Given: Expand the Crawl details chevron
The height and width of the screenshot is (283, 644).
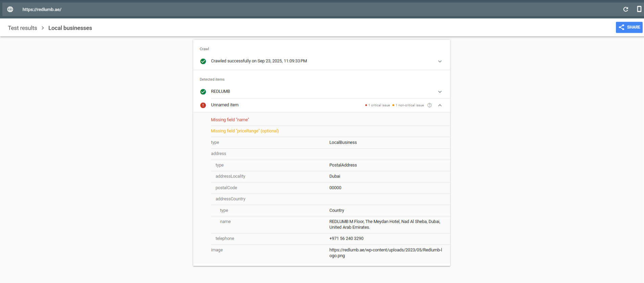Looking at the screenshot, I should (x=440, y=62).
